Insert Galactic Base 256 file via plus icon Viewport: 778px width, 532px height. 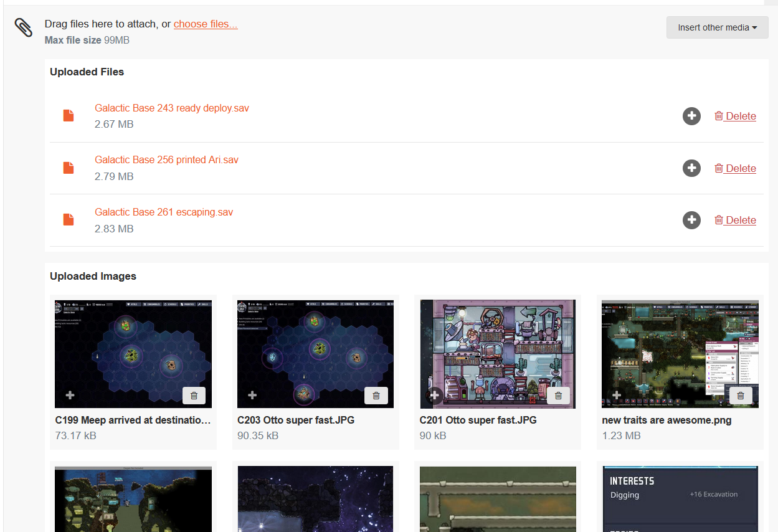click(691, 168)
